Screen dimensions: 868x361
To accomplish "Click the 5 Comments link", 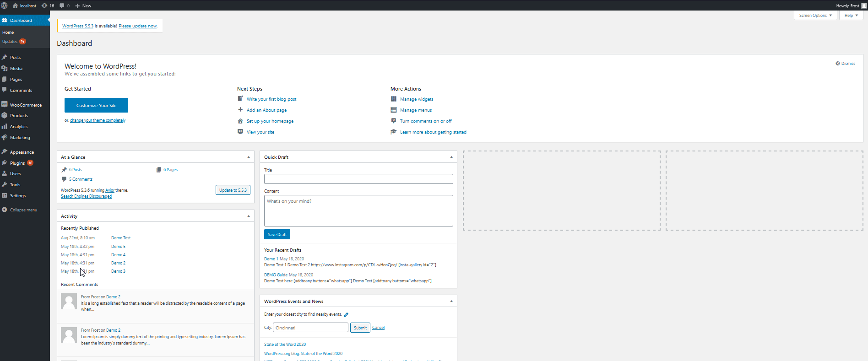I will pos(81,179).
